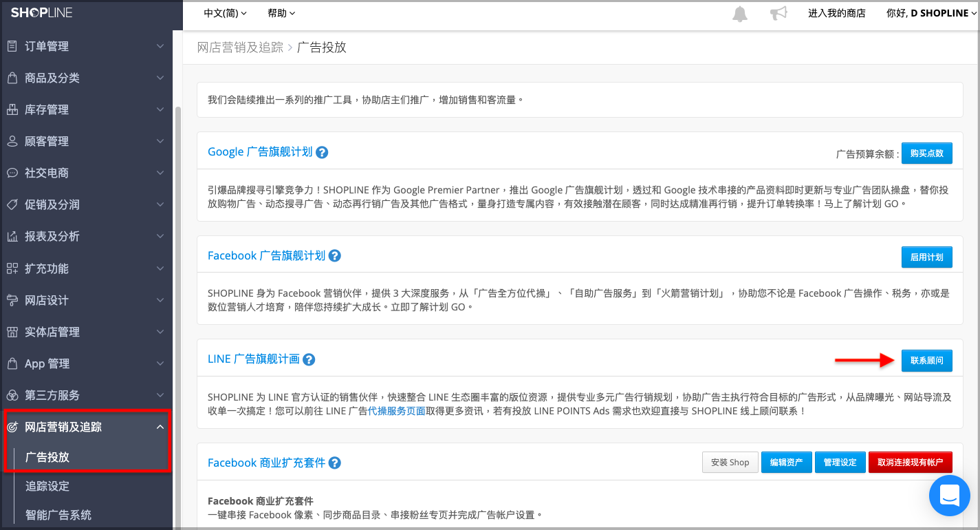The image size is (980, 530).
Task: Click the 库存管理 sidebar icon
Action: click(12, 109)
